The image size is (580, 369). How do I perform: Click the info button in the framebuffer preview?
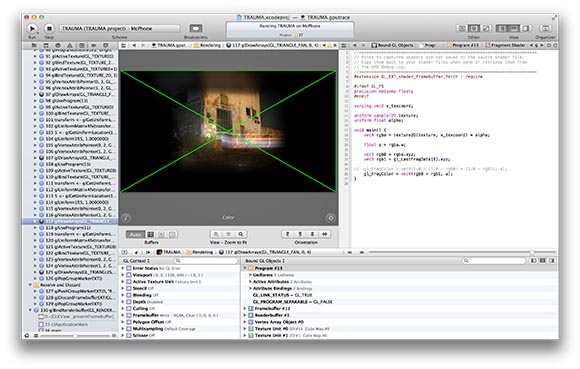126,218
